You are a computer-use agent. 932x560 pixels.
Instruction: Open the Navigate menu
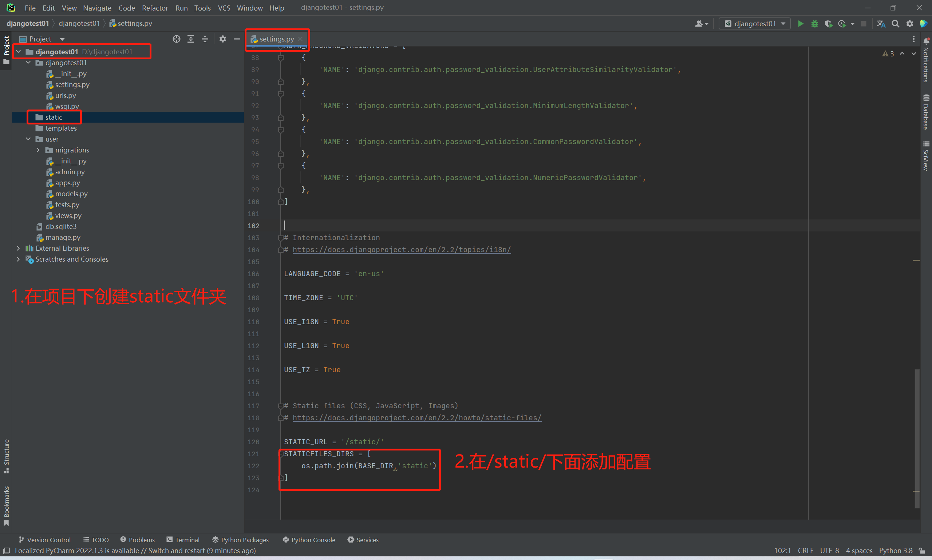[x=97, y=8]
